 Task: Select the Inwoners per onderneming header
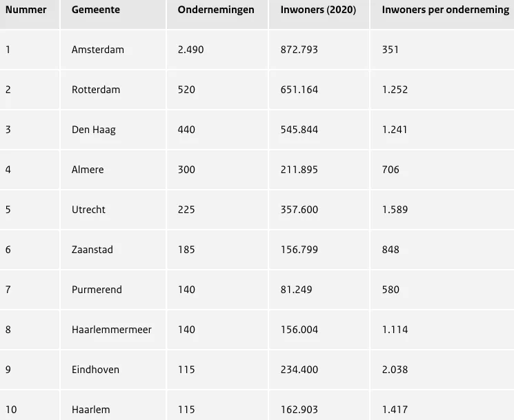point(445,10)
